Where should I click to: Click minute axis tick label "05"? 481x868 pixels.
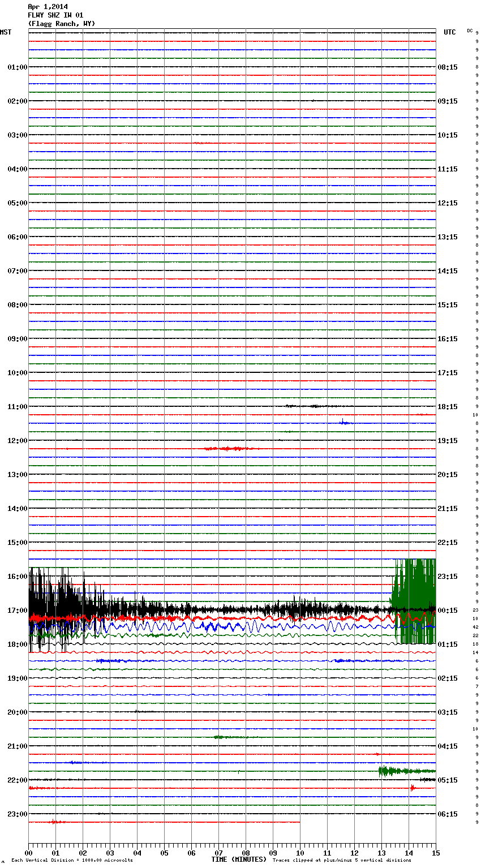pos(164,853)
